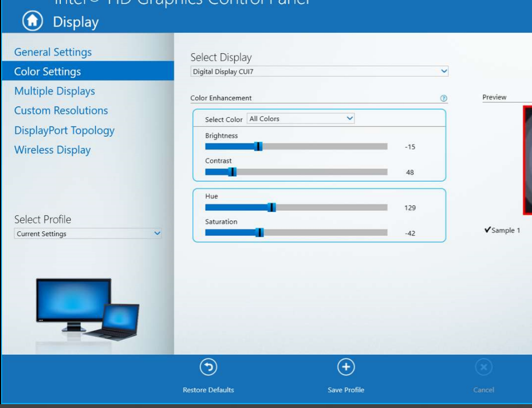The height and width of the screenshot is (408, 532).
Task: Expand the Select Color dropdown
Action: (301, 119)
